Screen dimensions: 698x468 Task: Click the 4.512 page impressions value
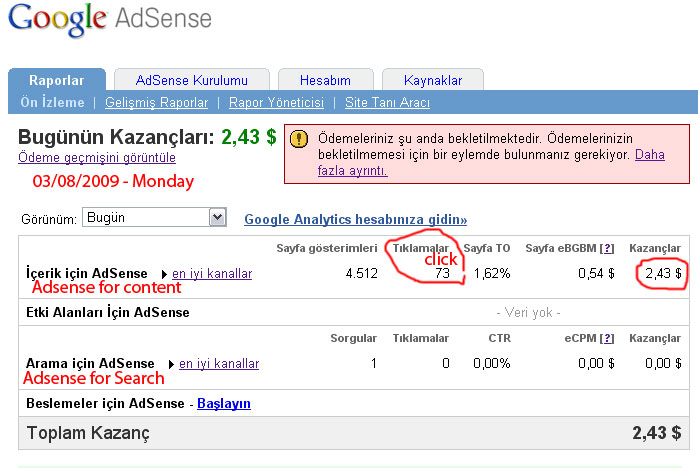361,273
